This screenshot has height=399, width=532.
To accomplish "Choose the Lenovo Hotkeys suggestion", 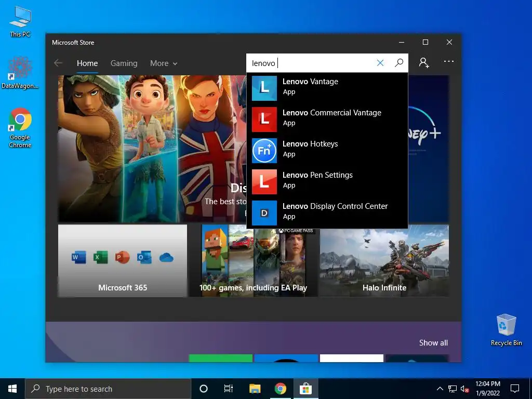I will [x=327, y=151].
